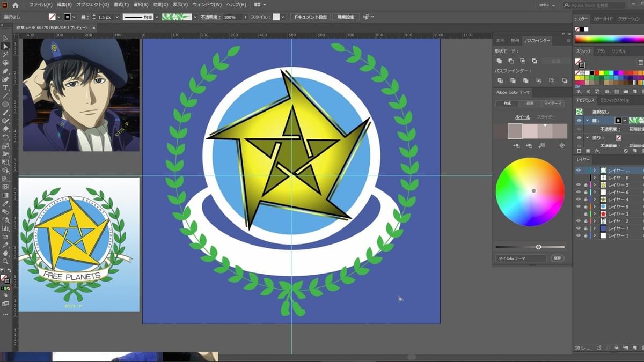The height and width of the screenshot is (362, 644).
Task: Hide レイヤー 1 using its eye icon
Action: pos(579,235)
